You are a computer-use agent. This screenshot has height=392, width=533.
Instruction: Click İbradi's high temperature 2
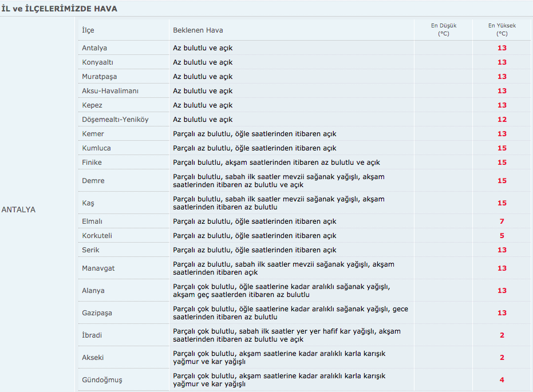click(502, 335)
